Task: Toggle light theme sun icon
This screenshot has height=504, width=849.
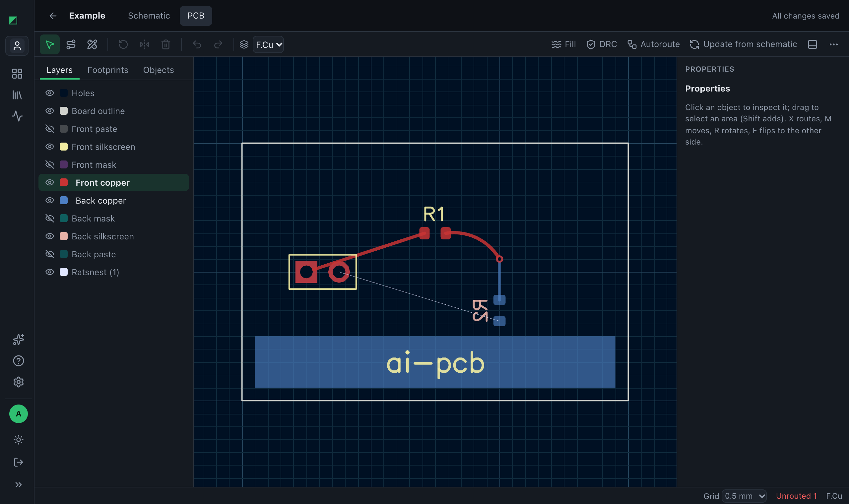Action: click(18, 440)
